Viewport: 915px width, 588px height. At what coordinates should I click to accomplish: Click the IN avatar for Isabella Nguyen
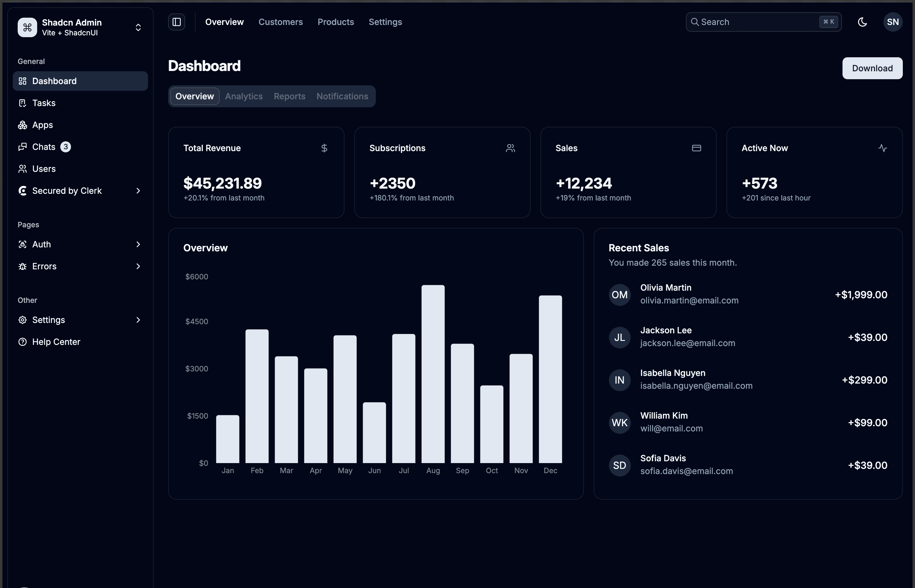tap(619, 380)
